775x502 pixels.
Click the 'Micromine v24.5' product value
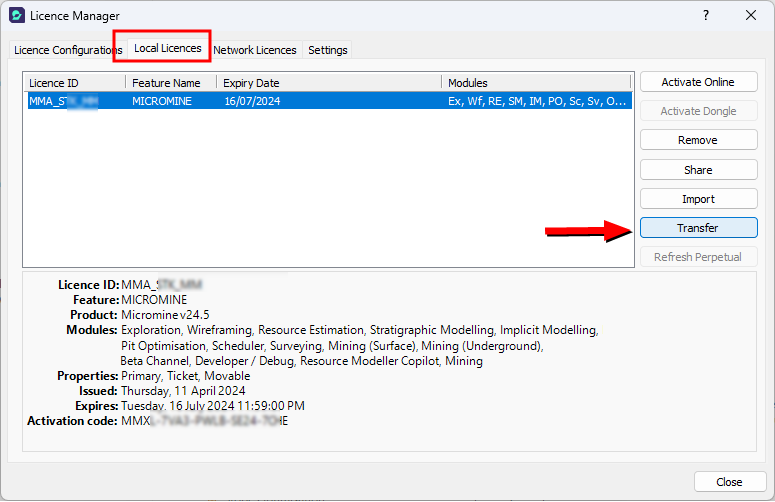[165, 315]
